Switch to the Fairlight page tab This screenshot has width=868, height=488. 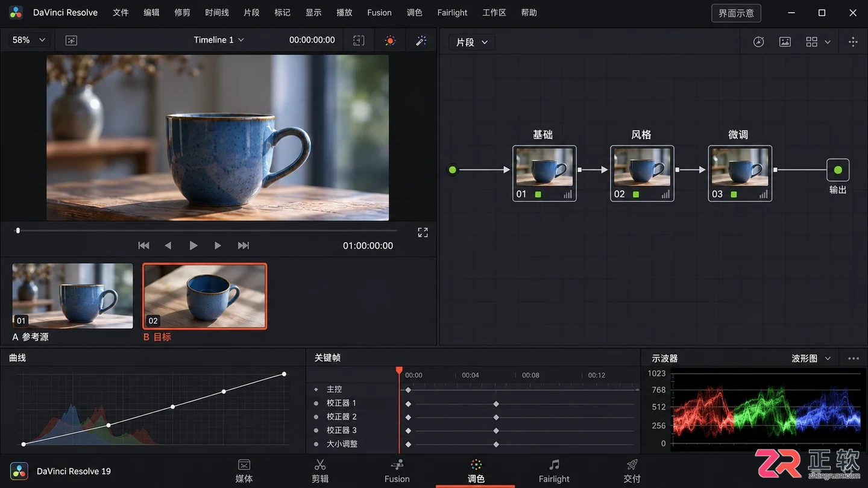click(554, 471)
